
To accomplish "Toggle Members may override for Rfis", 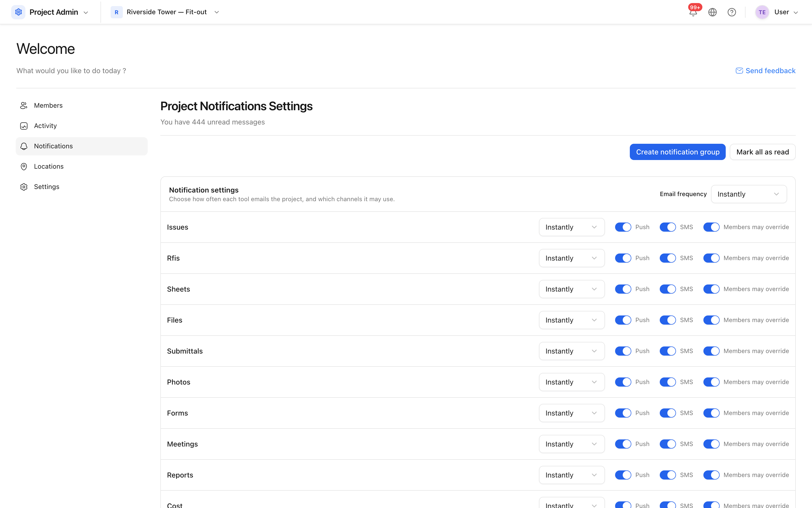I will click(711, 258).
